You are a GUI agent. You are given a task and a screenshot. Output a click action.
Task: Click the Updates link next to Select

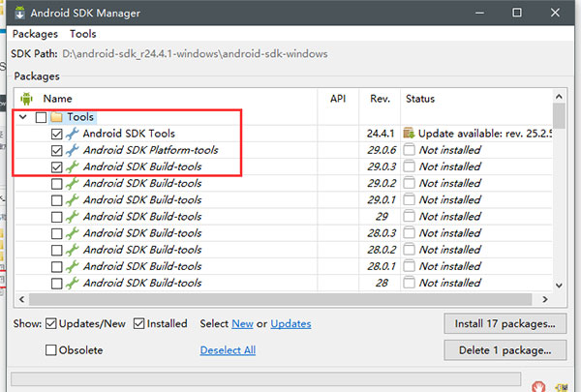coord(290,323)
